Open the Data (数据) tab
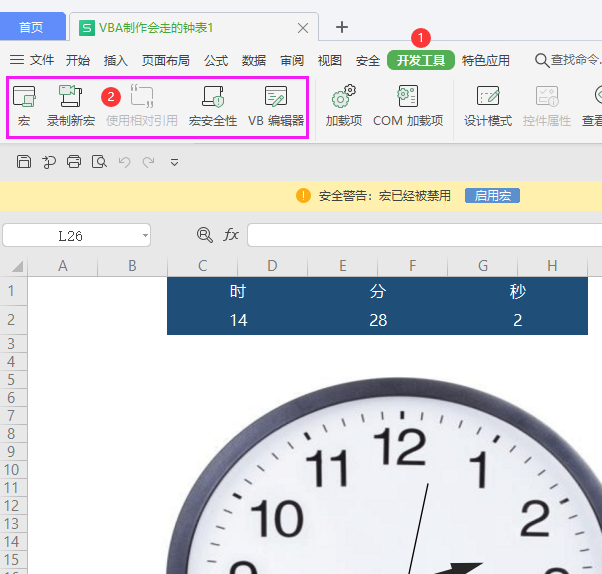Screen dimensions: 602x574 pos(254,60)
